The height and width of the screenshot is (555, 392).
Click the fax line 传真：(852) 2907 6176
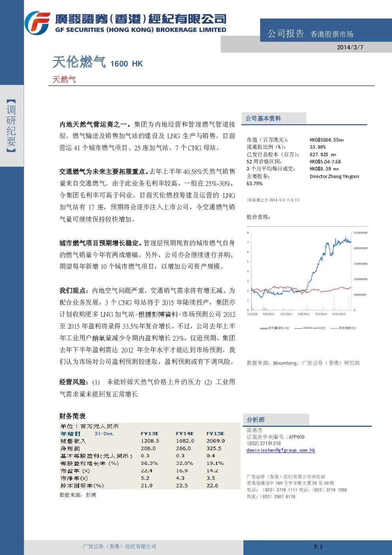271,496
